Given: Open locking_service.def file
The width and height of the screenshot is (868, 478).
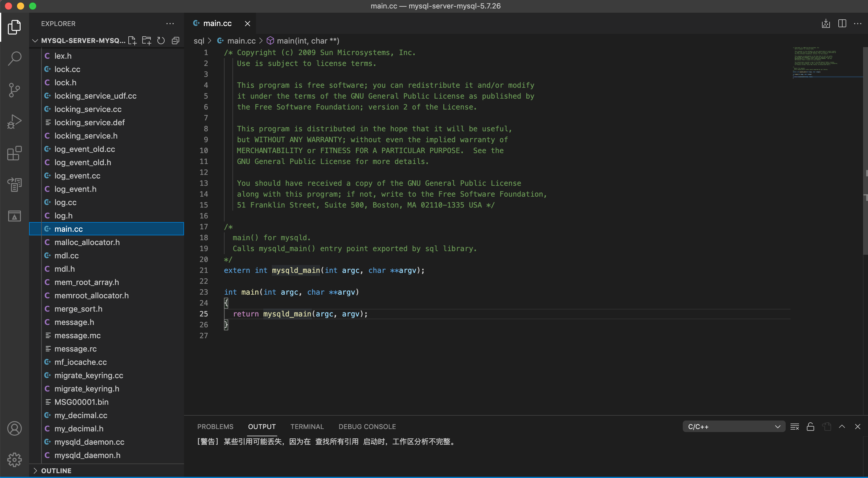Looking at the screenshot, I should tap(107, 123).
